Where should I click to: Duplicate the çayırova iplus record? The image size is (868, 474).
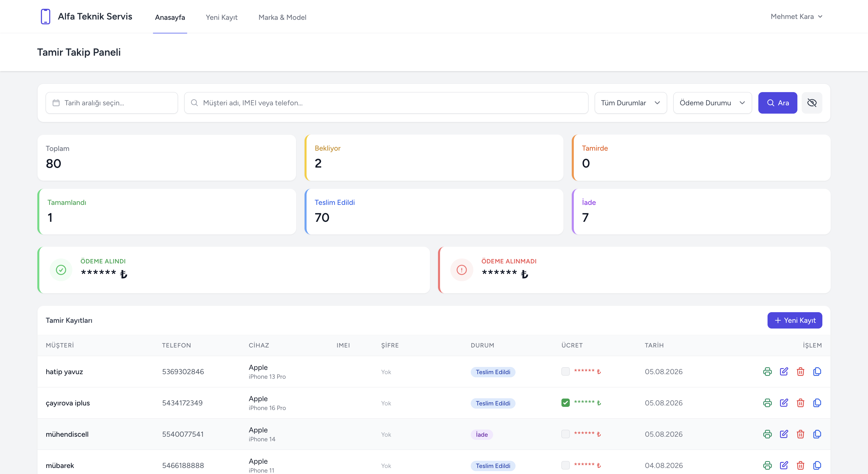[817, 403]
